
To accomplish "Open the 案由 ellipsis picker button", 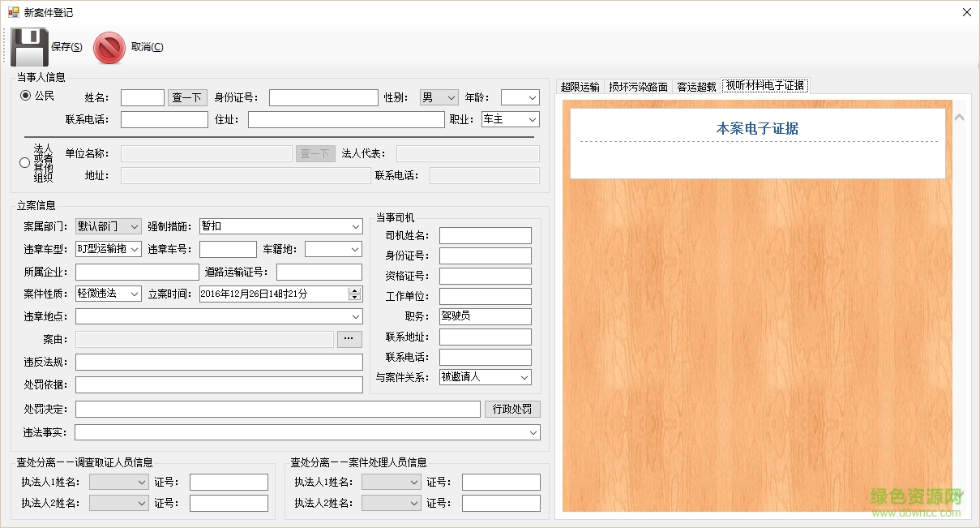I will [349, 338].
